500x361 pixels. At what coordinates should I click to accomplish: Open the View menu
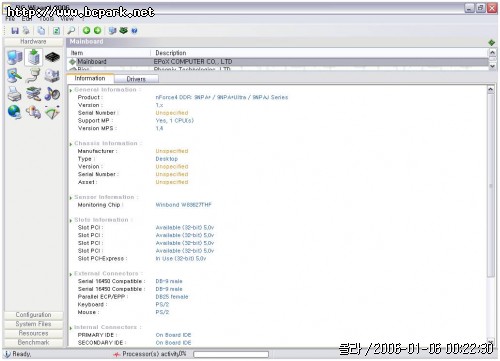click(x=67, y=19)
